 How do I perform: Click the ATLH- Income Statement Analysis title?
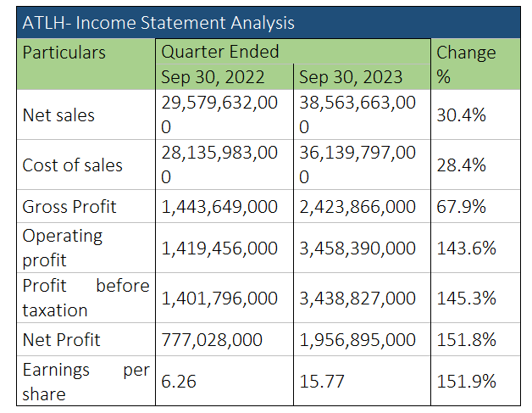(158, 23)
